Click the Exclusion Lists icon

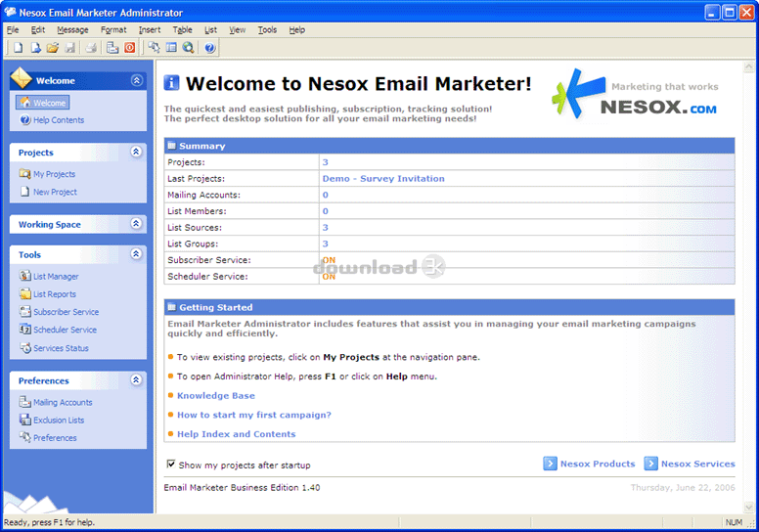click(x=24, y=420)
